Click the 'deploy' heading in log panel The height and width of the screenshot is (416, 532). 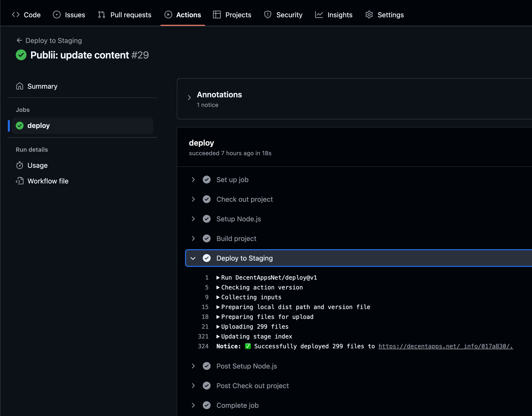[x=201, y=143]
